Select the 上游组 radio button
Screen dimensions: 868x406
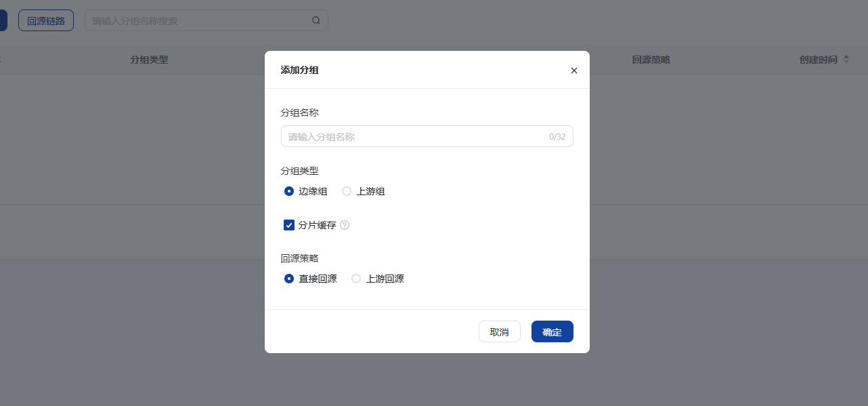click(346, 191)
